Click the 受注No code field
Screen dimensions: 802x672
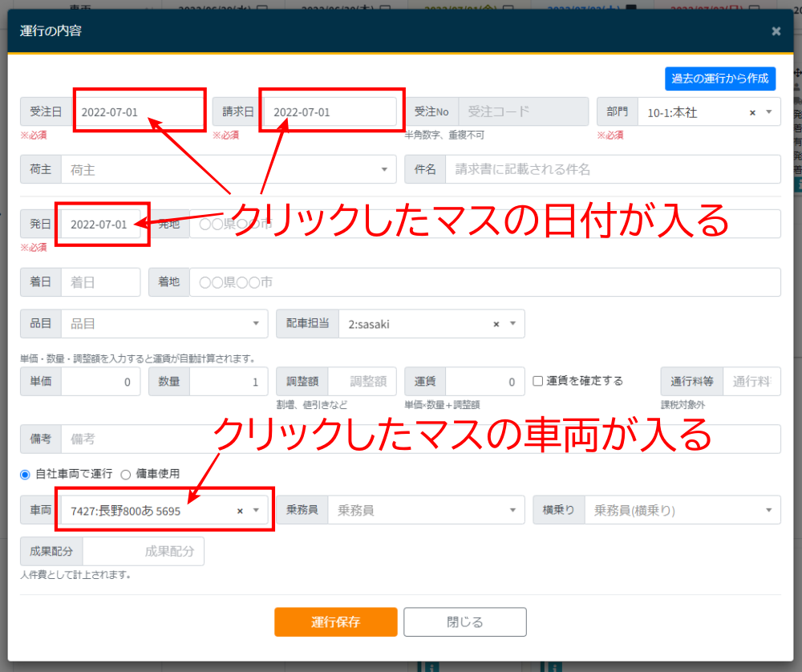point(522,112)
